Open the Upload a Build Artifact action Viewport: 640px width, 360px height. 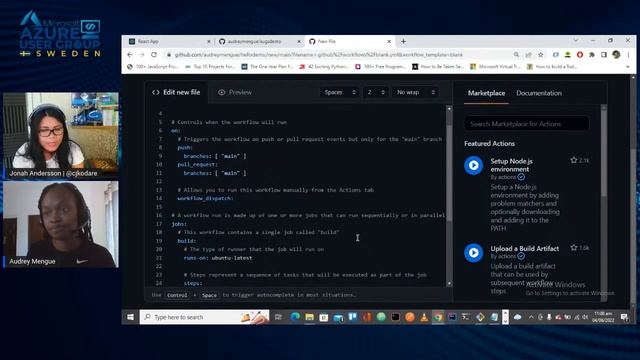(524, 248)
